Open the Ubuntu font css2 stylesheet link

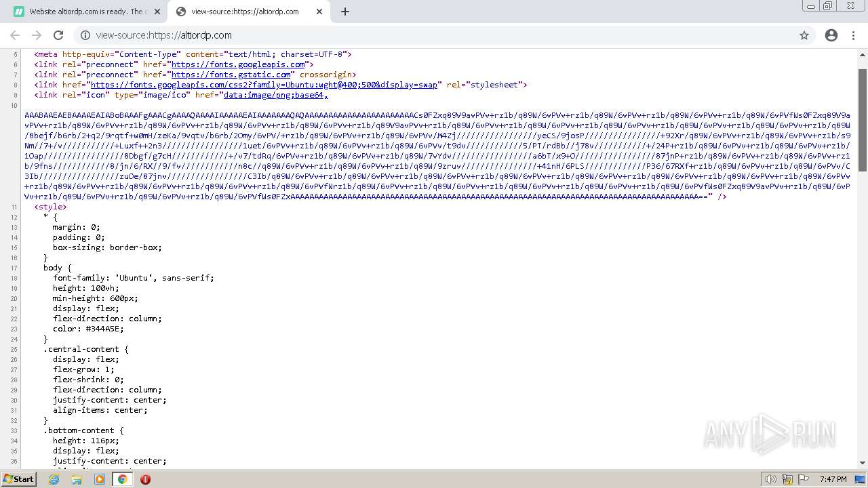tap(264, 85)
